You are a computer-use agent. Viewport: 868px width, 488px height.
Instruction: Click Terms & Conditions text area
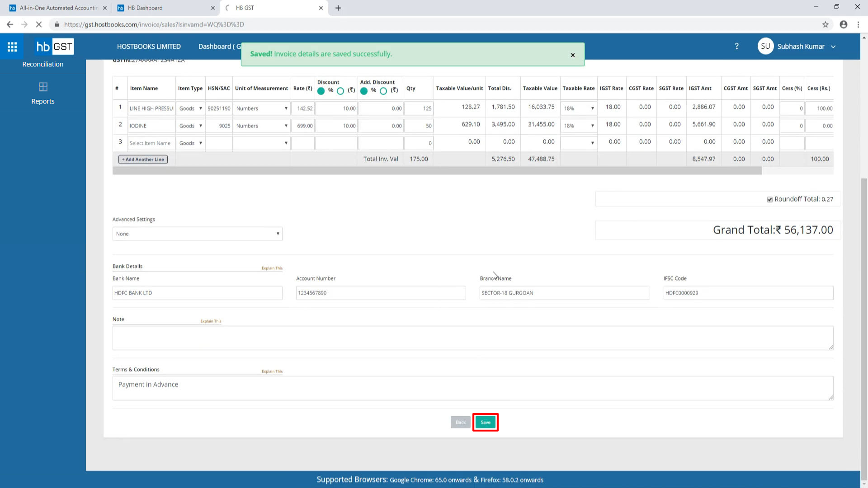[473, 388]
